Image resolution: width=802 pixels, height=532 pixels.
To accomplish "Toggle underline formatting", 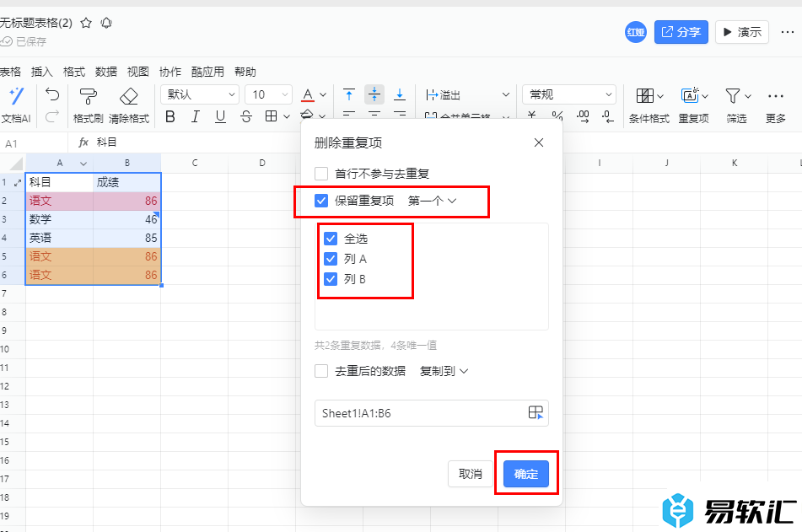I will coord(220,117).
